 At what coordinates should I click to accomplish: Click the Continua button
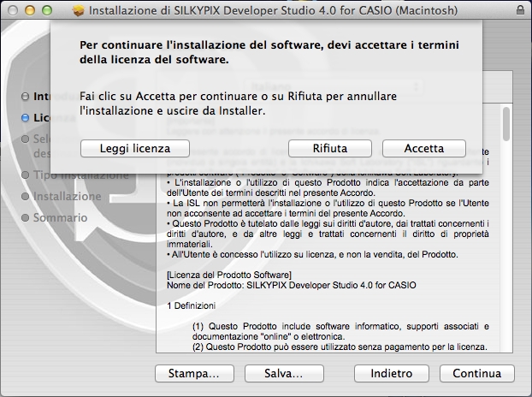coord(476,373)
